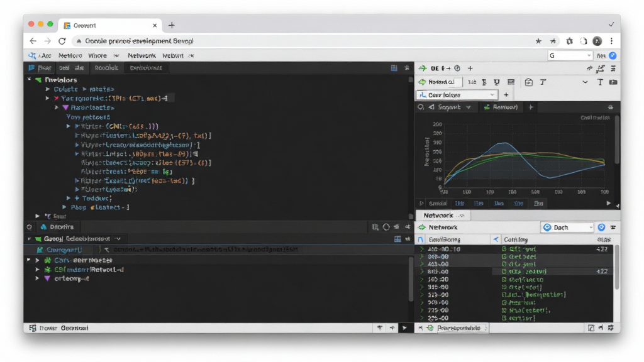The width and height of the screenshot is (644, 362).
Task: Go back with the browser back arrow
Action: [33, 41]
